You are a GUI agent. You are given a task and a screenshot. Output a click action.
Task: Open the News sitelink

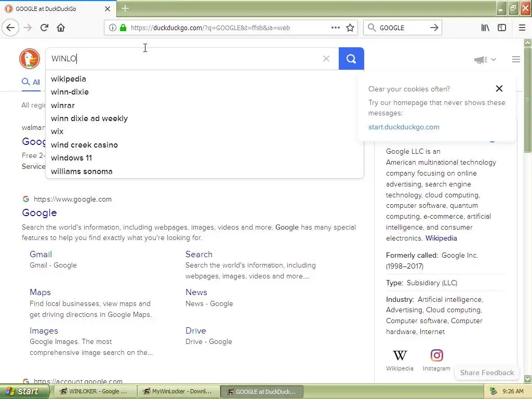click(x=196, y=292)
